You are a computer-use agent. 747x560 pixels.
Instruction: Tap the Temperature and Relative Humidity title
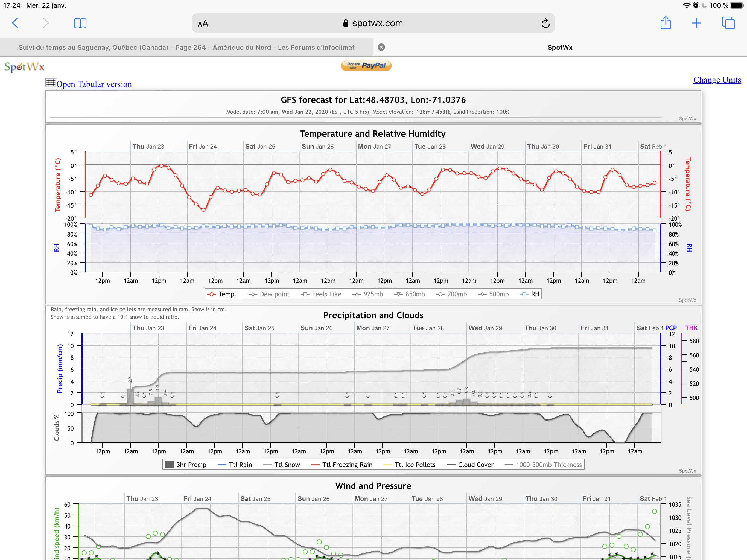pos(373,134)
